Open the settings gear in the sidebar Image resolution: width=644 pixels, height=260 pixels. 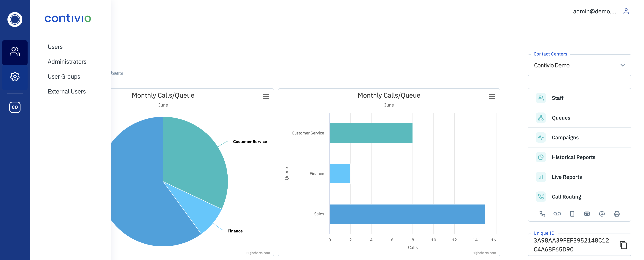15,77
